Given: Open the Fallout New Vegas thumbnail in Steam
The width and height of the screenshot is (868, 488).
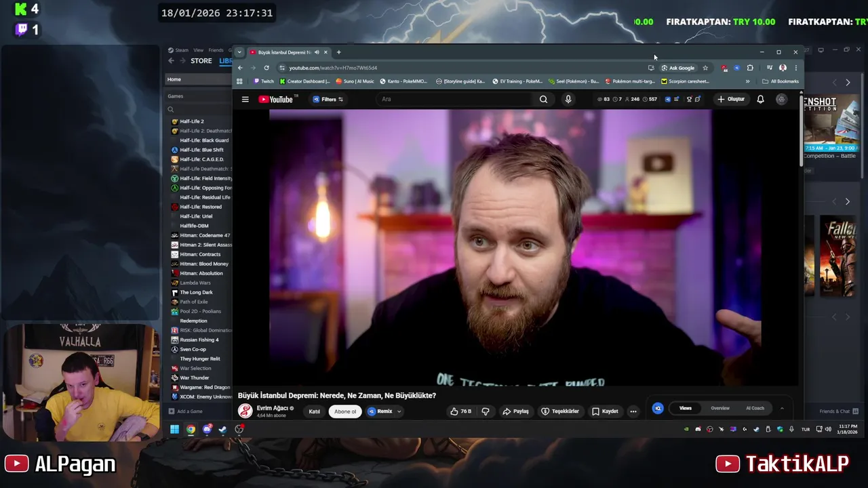Looking at the screenshot, I should (837, 256).
